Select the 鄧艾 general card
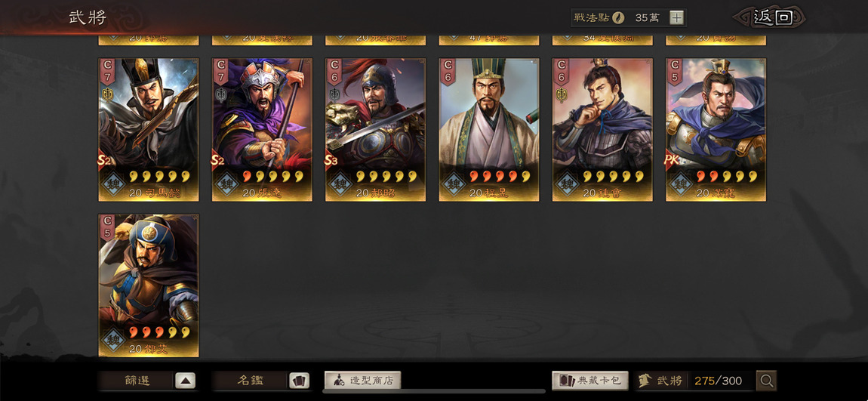Image resolution: width=868 pixels, height=401 pixels. coord(149,285)
